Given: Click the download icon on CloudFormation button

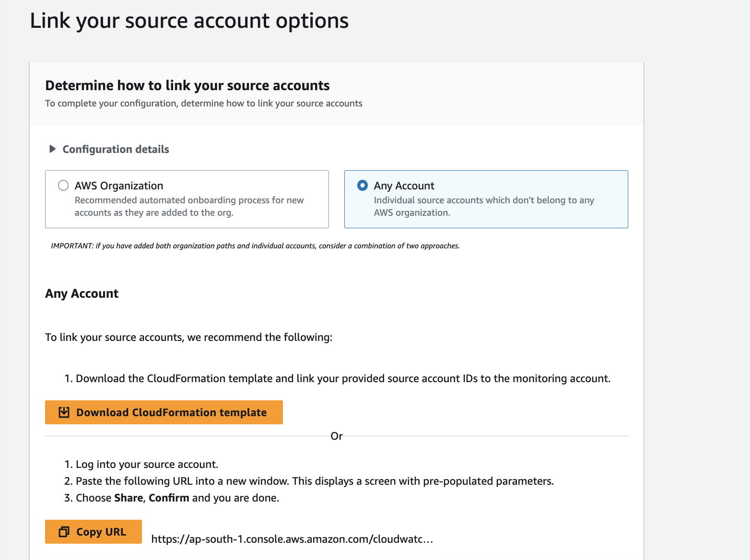Looking at the screenshot, I should tap(64, 412).
